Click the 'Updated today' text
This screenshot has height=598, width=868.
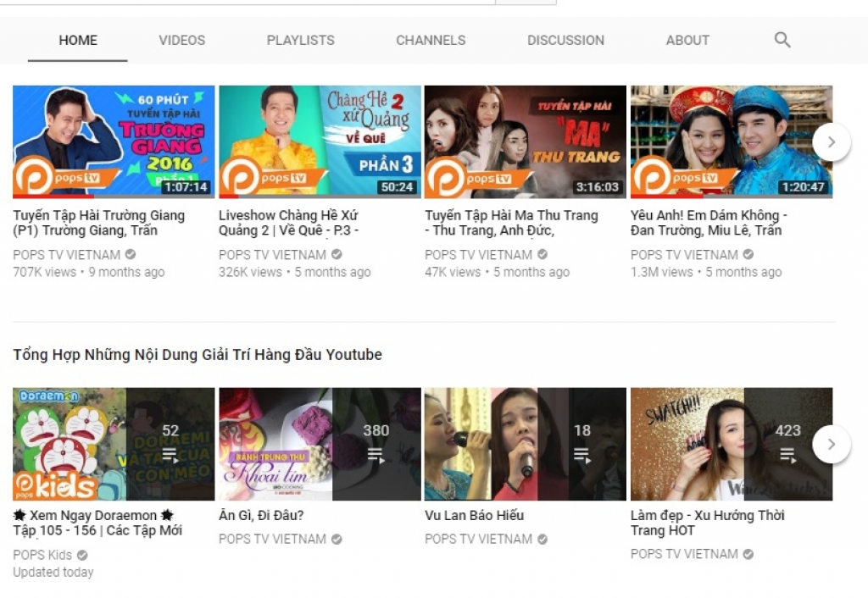(x=53, y=572)
